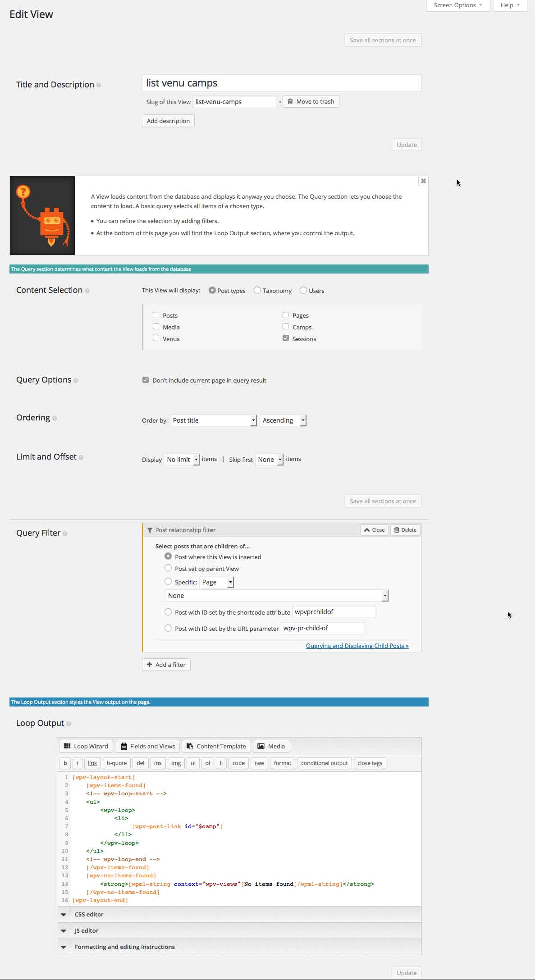Screen dimensions: 535x980
Task: Click help icon beside Ordering
Action: pos(55,418)
